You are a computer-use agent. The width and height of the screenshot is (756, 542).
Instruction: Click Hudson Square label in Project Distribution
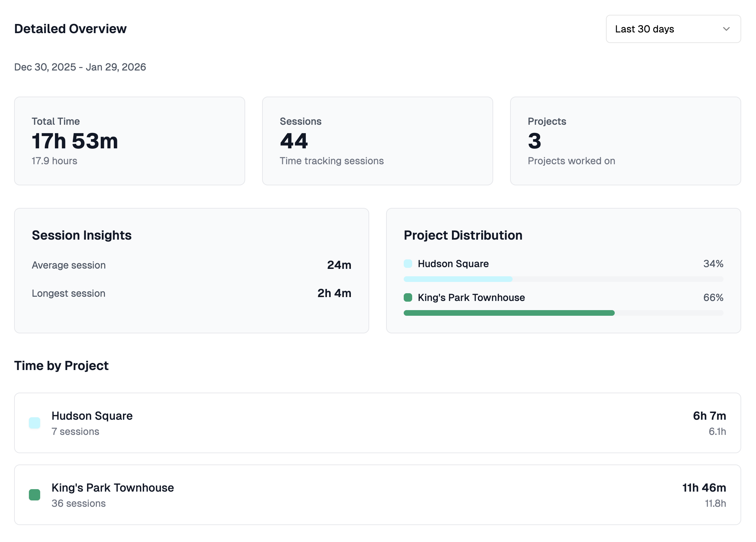(x=453, y=264)
